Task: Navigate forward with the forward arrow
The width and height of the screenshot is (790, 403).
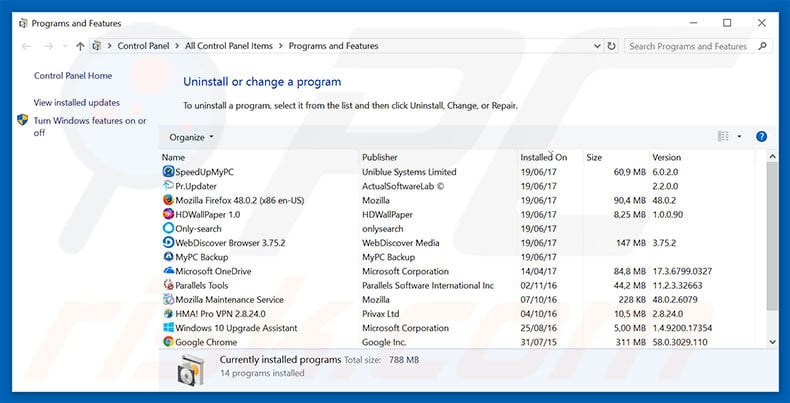Action: (x=48, y=46)
